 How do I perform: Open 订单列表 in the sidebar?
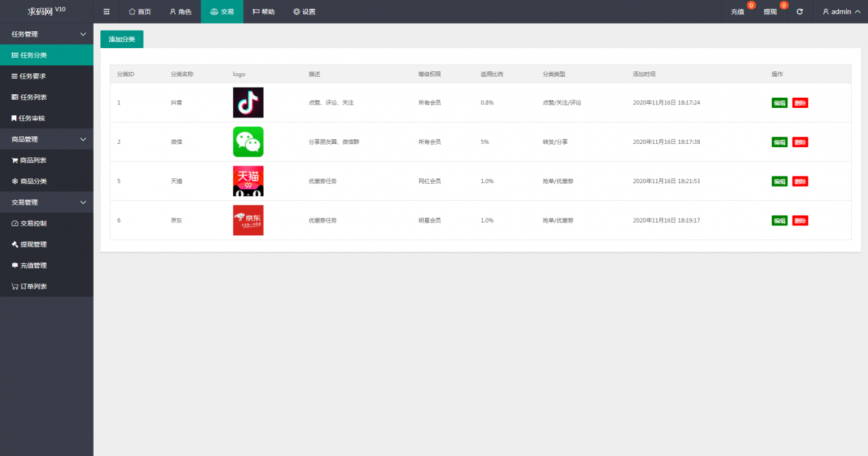tap(47, 286)
